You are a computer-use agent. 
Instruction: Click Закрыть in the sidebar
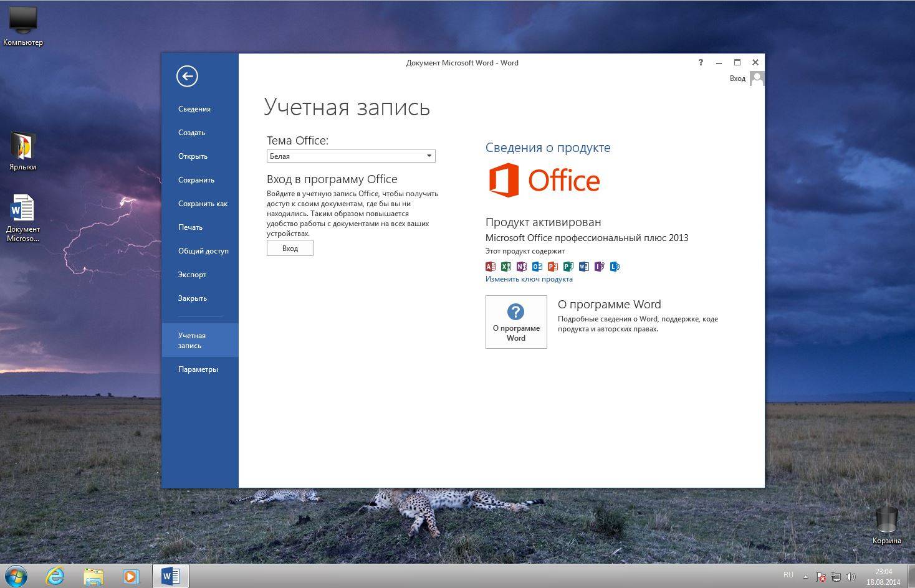[x=200, y=298]
